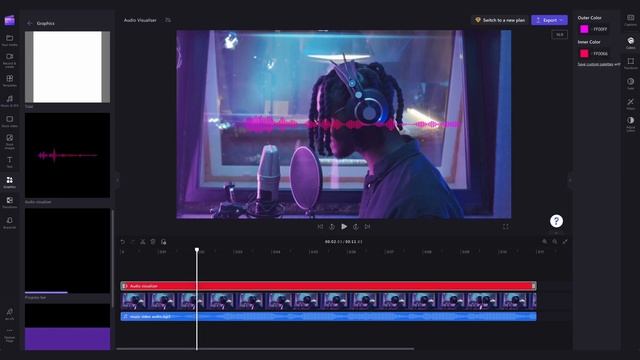Go back from the Graphics panel

[x=29, y=23]
